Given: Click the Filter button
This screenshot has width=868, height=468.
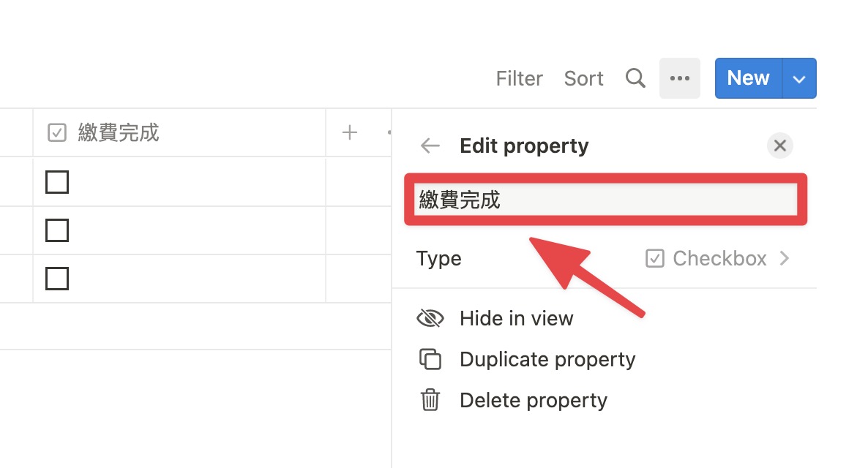Looking at the screenshot, I should [x=519, y=78].
